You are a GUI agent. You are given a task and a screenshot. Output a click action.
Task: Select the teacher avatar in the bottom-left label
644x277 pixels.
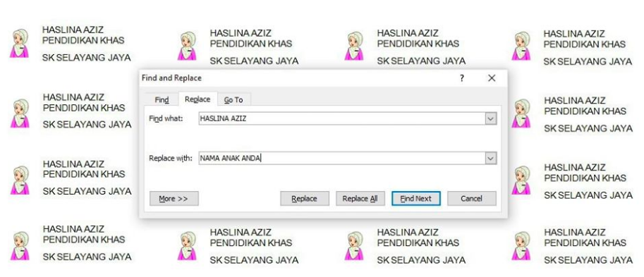click(x=19, y=246)
